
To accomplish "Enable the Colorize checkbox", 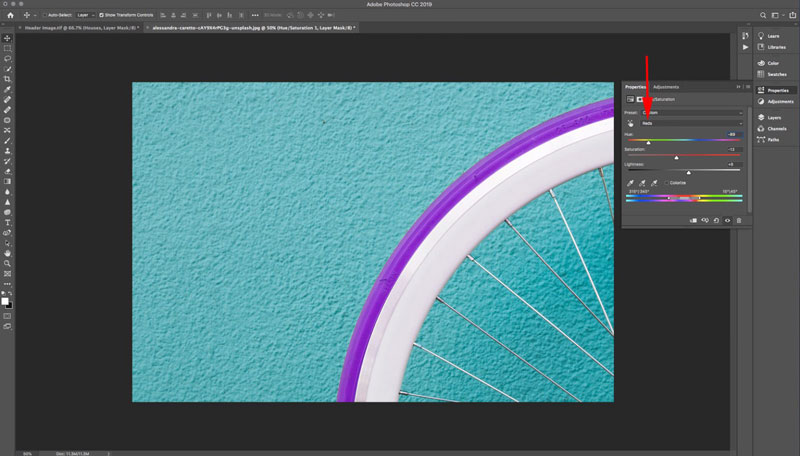I will [x=665, y=183].
